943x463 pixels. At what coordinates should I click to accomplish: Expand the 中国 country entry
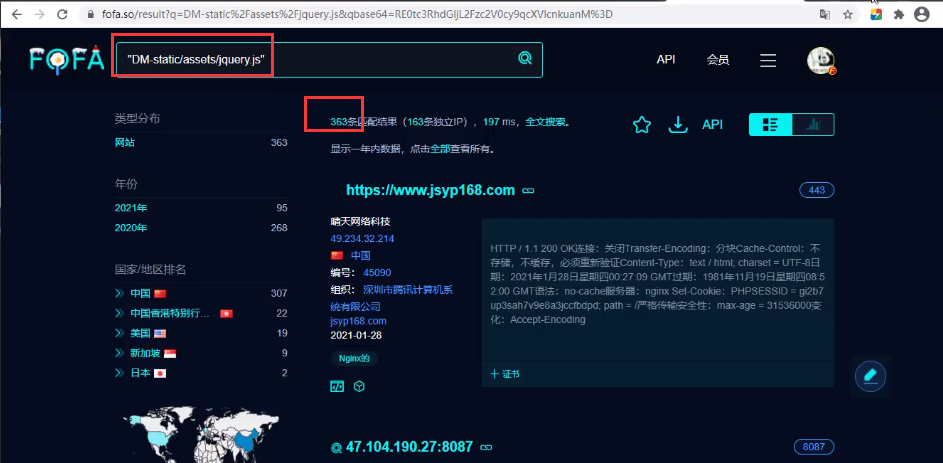(x=120, y=294)
